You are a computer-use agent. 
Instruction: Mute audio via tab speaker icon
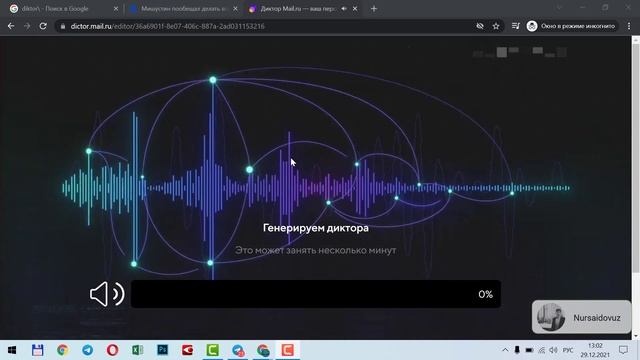point(344,9)
